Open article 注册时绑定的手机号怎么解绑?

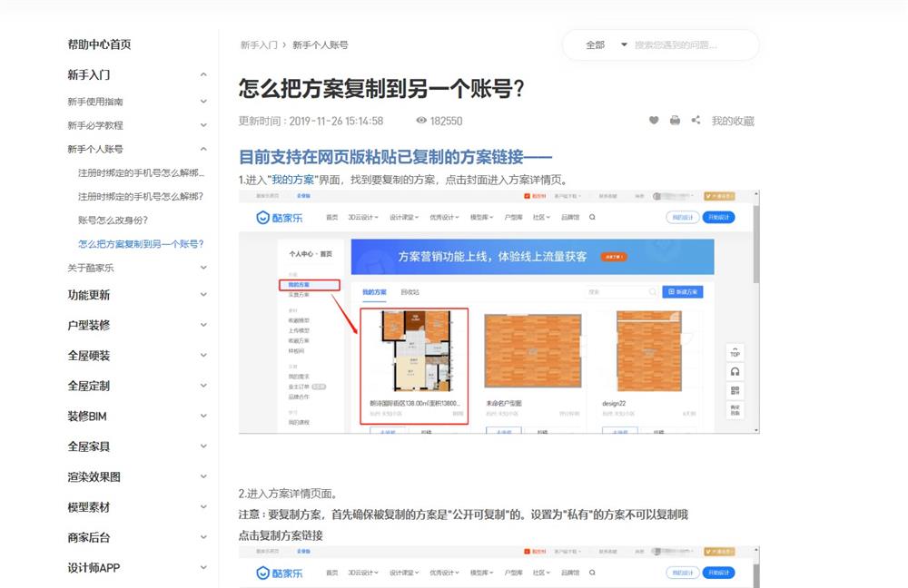141,196
